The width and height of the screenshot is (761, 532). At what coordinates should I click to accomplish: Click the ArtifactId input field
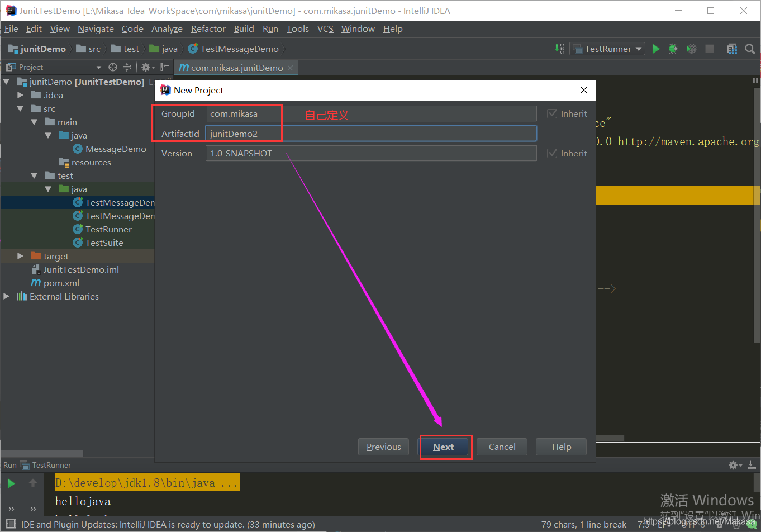click(x=371, y=134)
